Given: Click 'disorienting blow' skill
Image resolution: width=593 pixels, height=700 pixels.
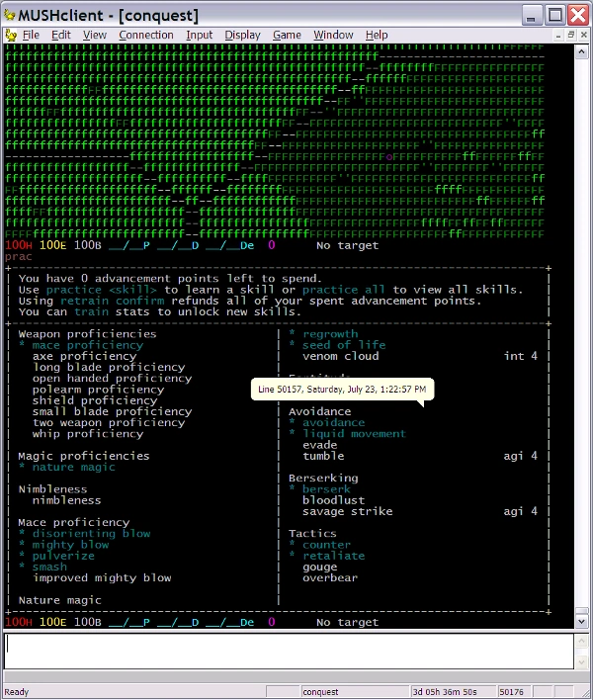Looking at the screenshot, I should [91, 534].
